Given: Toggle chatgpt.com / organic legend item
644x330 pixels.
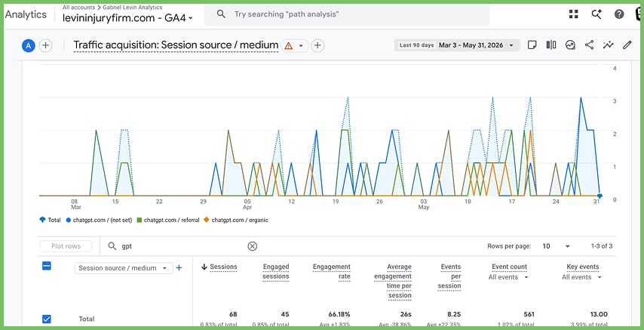Looking at the screenshot, I should (x=236, y=221).
